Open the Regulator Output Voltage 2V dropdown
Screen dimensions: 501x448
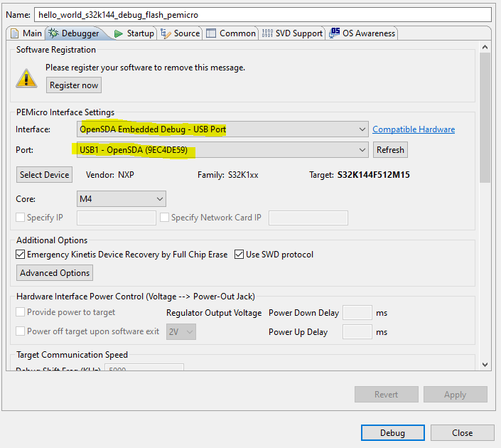coord(181,332)
